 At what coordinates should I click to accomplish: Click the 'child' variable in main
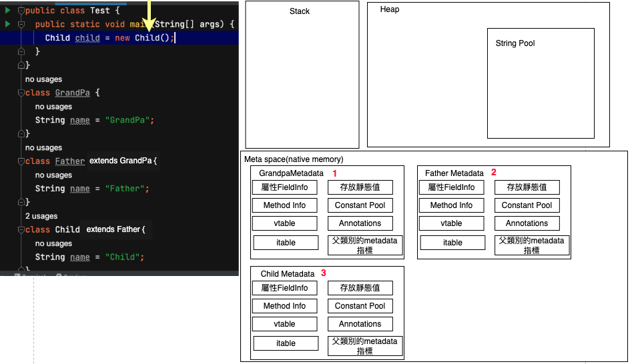(x=87, y=38)
